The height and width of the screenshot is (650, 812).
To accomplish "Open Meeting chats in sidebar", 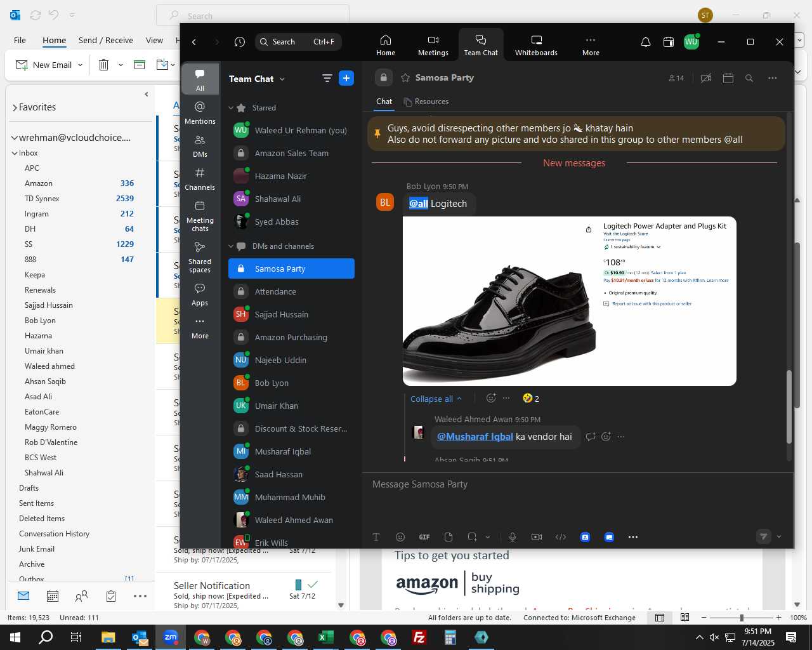I will [200, 216].
